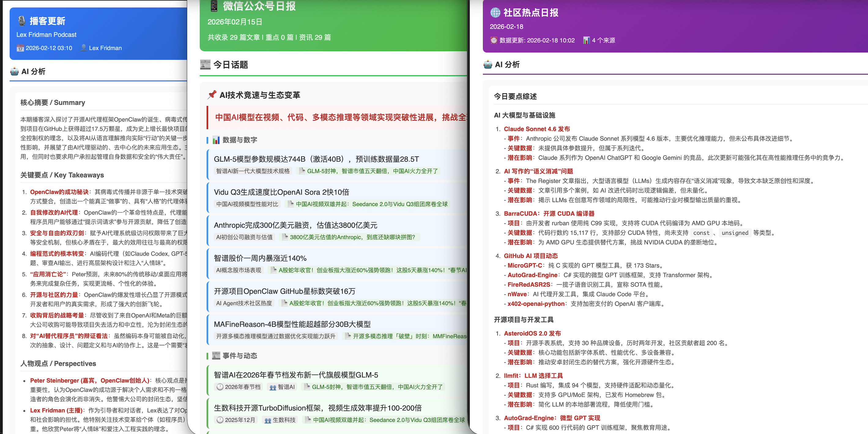Click the FireRedASR2S project name

point(529,285)
